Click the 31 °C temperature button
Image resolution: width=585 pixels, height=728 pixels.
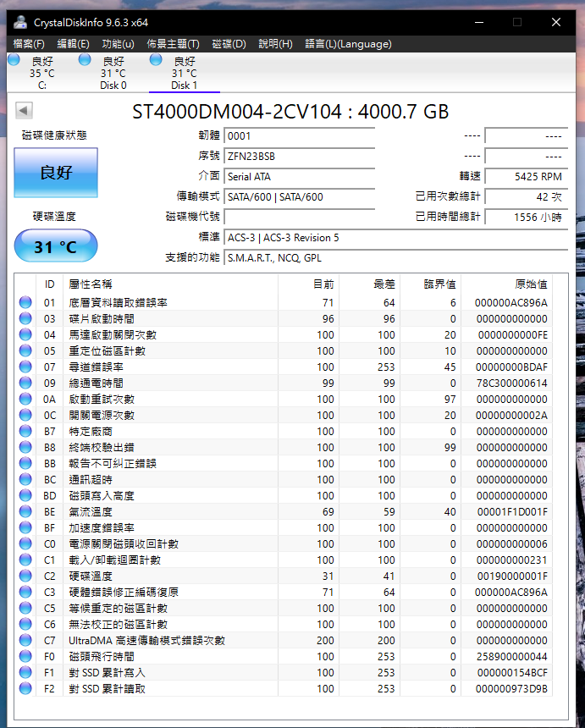click(x=56, y=246)
